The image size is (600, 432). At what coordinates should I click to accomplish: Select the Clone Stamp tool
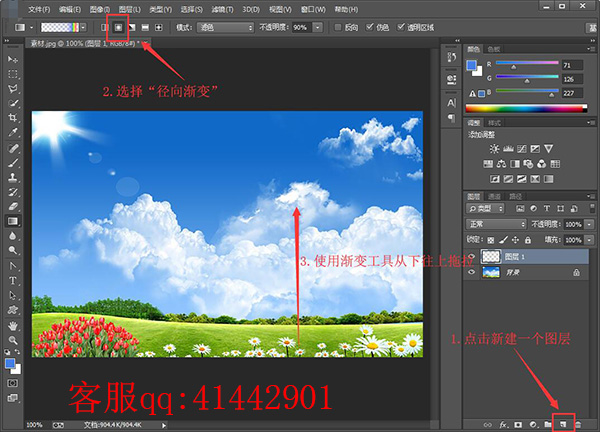click(x=13, y=178)
